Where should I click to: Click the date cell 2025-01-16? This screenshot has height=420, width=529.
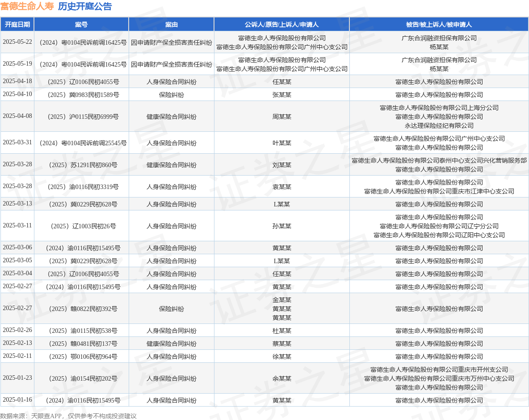click(17, 400)
